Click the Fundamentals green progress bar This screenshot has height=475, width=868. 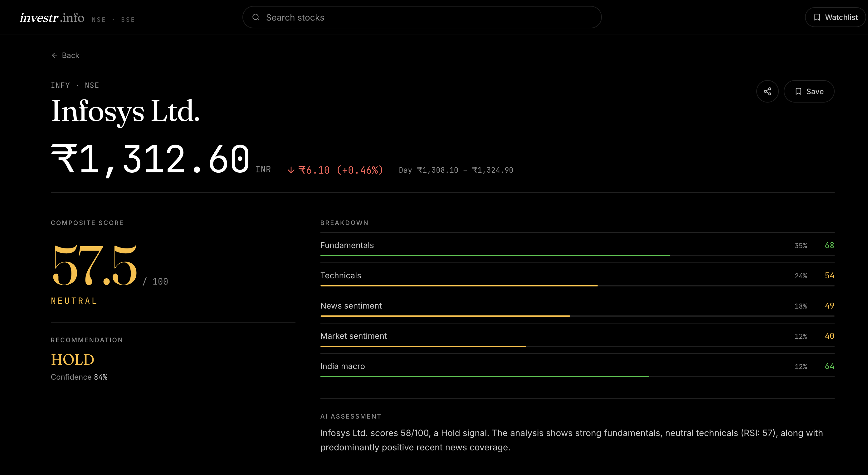coord(495,256)
